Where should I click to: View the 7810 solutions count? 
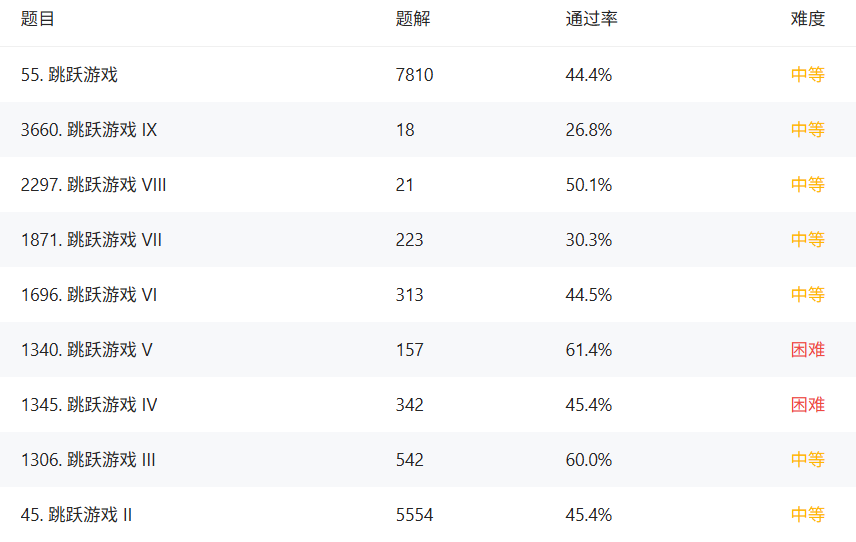pyautogui.click(x=415, y=75)
